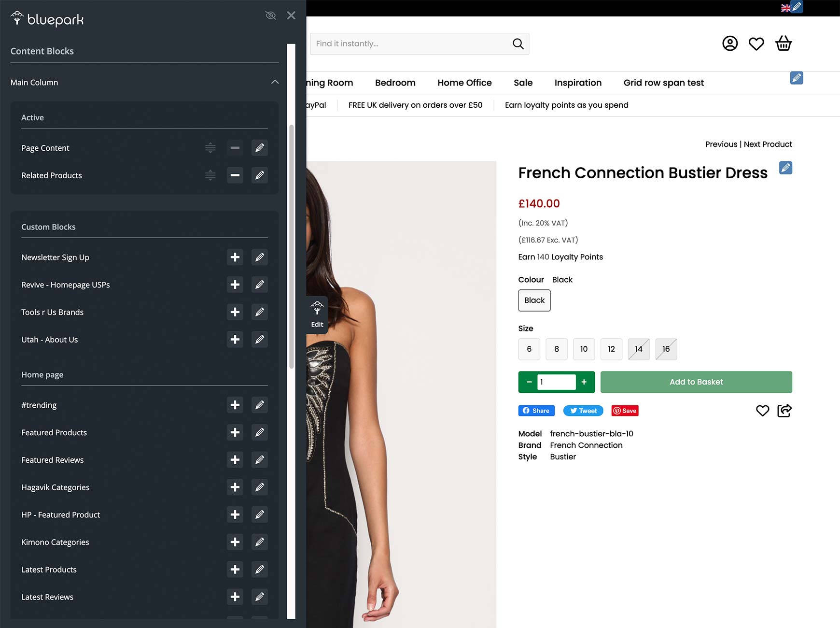Edit the French Connection Bustier Dress title

(x=786, y=168)
